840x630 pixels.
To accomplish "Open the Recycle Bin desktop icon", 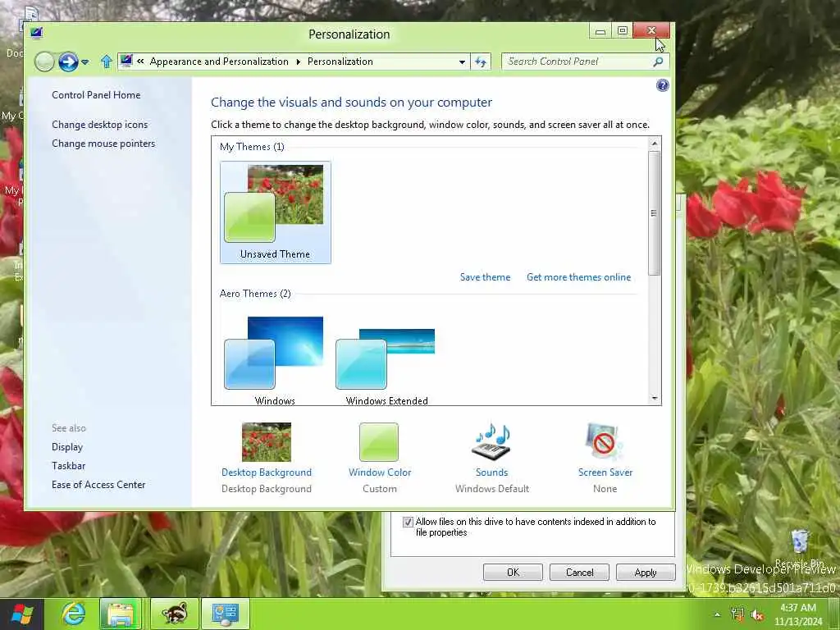I will (x=799, y=548).
